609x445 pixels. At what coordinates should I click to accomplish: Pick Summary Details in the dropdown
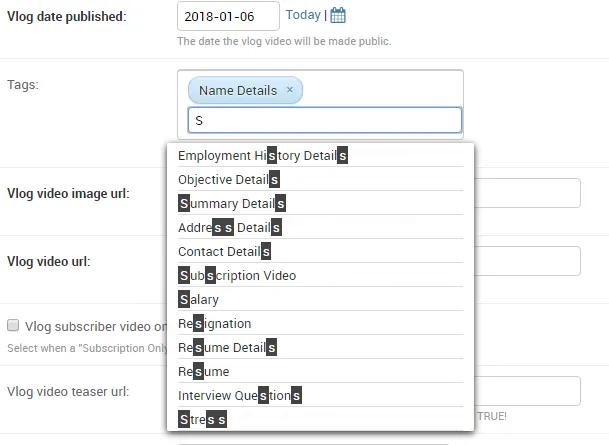(232, 203)
